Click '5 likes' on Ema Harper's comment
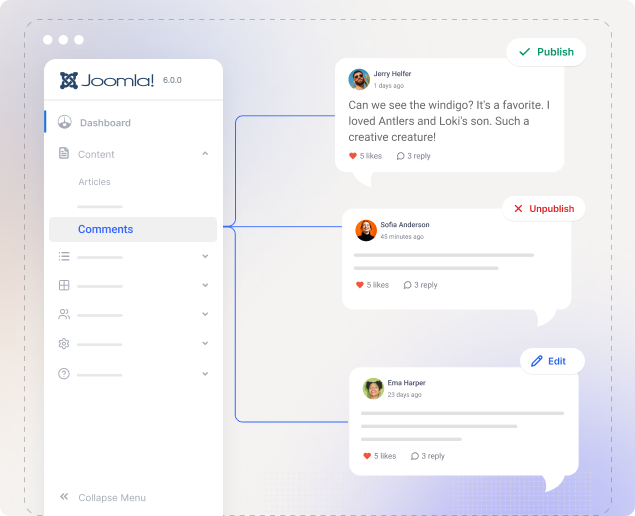 click(x=385, y=456)
